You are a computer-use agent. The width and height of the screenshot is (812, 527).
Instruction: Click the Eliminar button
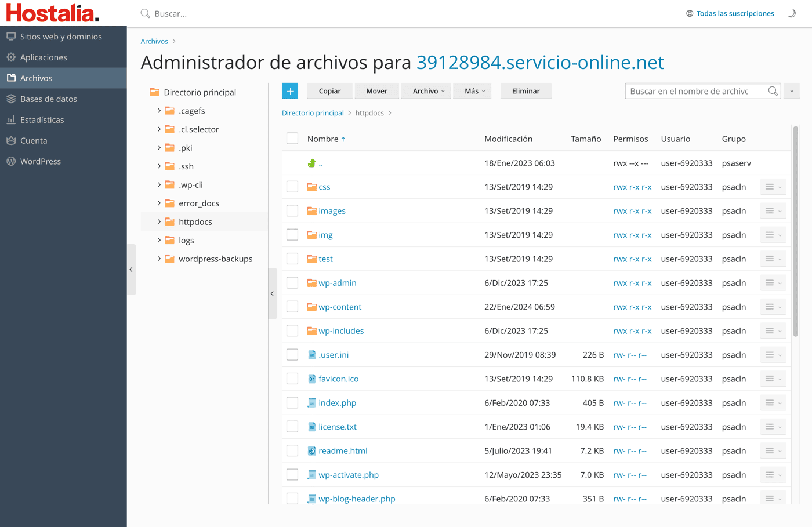pos(526,91)
